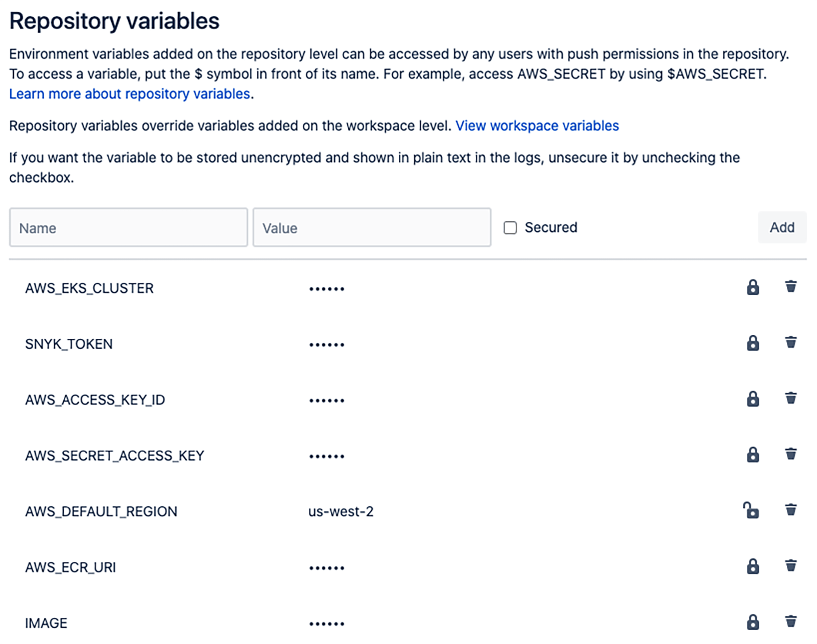Delete the AWS_SECRET_ACCESS_KEY variable
The width and height of the screenshot is (817, 644).
pos(790,455)
